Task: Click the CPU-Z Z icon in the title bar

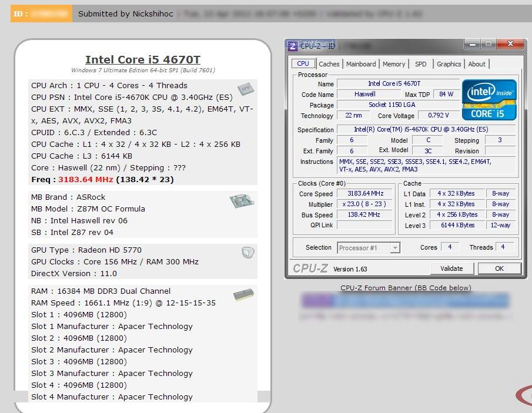Action: point(293,46)
